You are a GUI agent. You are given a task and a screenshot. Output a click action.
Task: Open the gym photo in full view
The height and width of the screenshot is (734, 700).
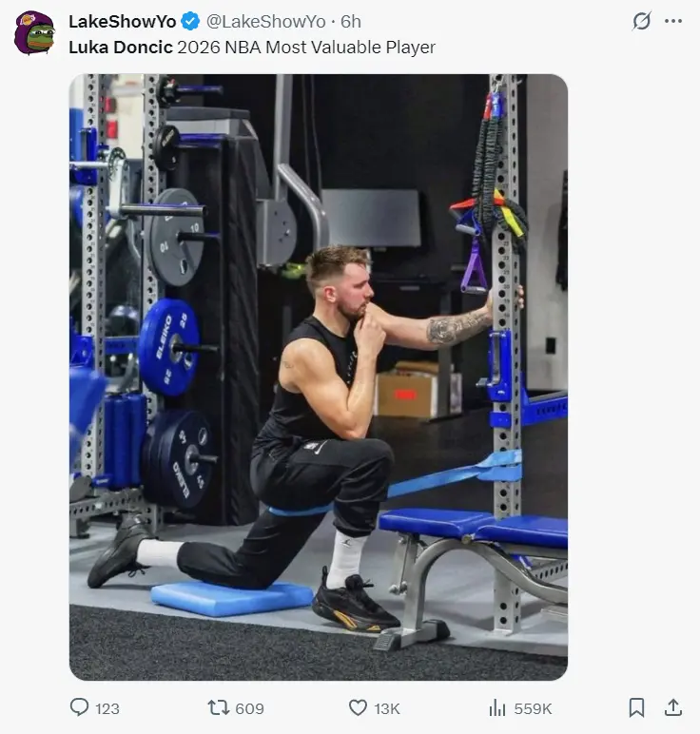[x=319, y=377]
